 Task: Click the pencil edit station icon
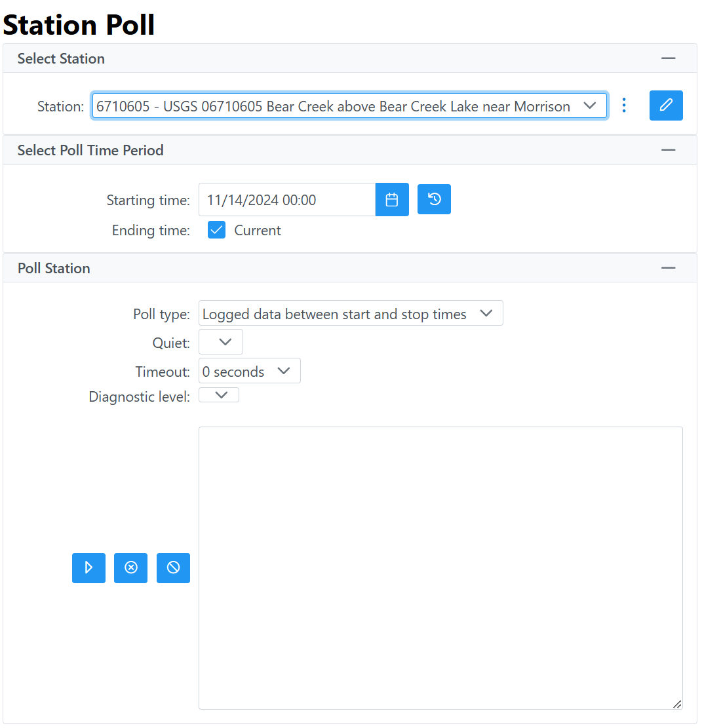(665, 105)
